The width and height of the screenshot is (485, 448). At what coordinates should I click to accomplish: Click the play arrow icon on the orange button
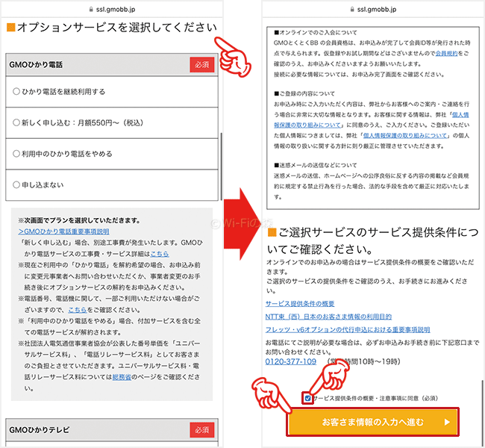pyautogui.click(x=447, y=422)
